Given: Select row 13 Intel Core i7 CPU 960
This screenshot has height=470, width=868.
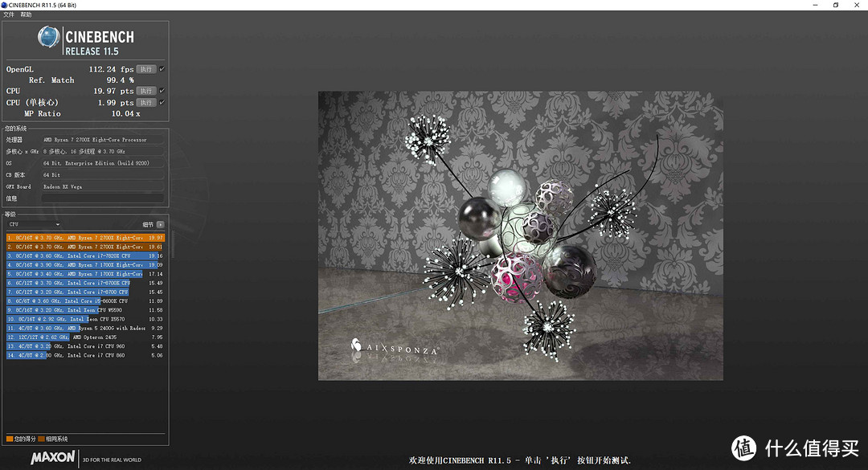Looking at the screenshot, I should 86,346.
